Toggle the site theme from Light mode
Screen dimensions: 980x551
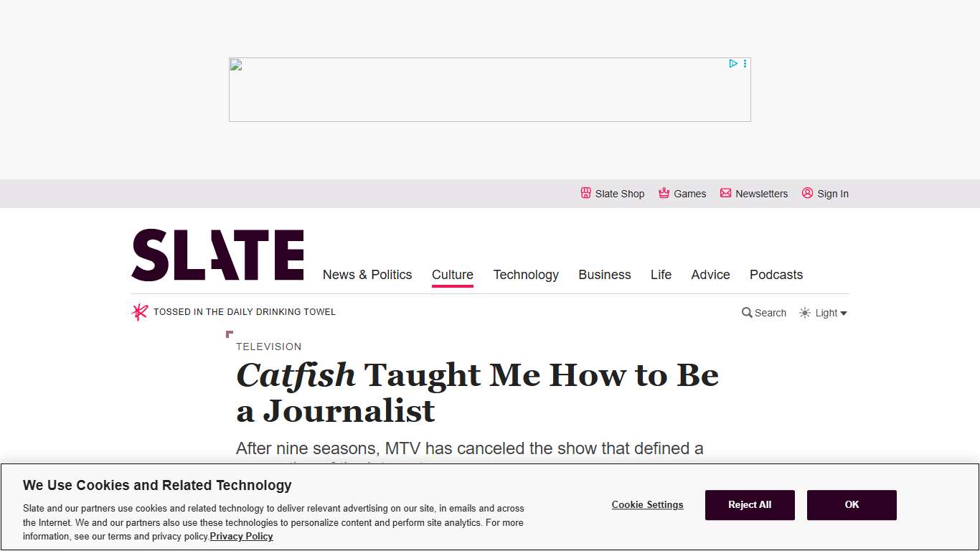tap(824, 313)
